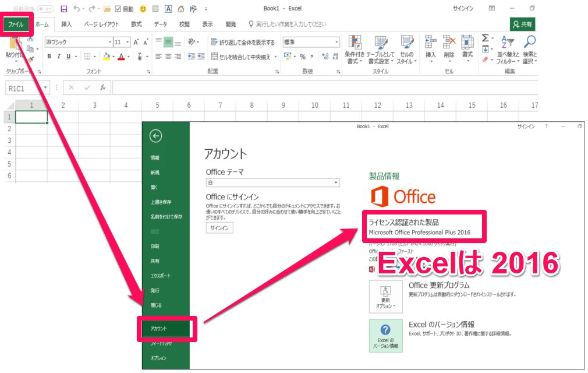Click the increase indent icon

201,57
